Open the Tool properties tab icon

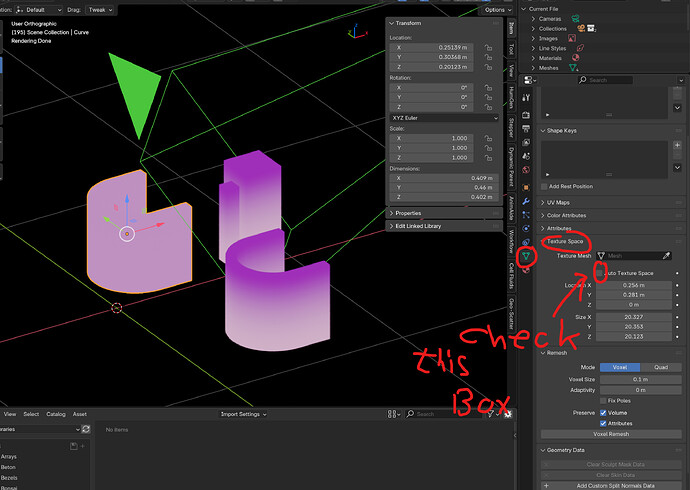point(526,98)
